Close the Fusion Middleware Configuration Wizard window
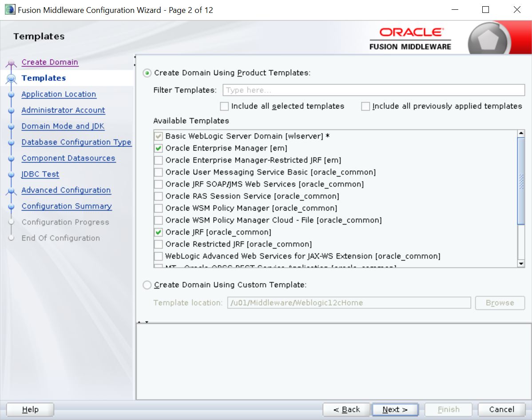Screen dimensions: 532x420 pyautogui.click(x=517, y=9)
